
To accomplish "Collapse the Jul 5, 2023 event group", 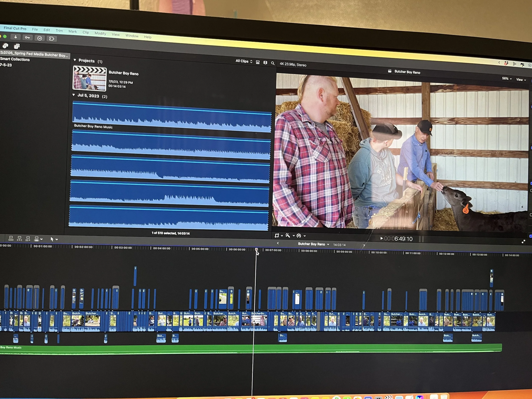I will (x=74, y=95).
